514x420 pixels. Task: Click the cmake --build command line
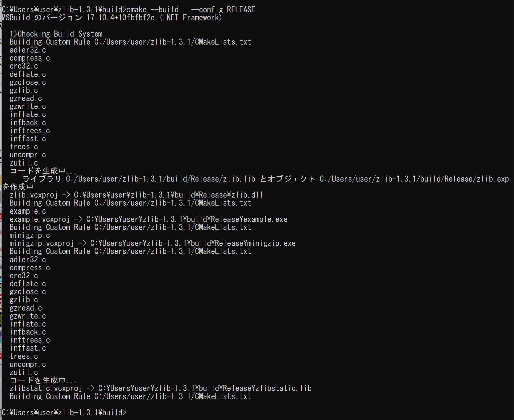click(128, 10)
